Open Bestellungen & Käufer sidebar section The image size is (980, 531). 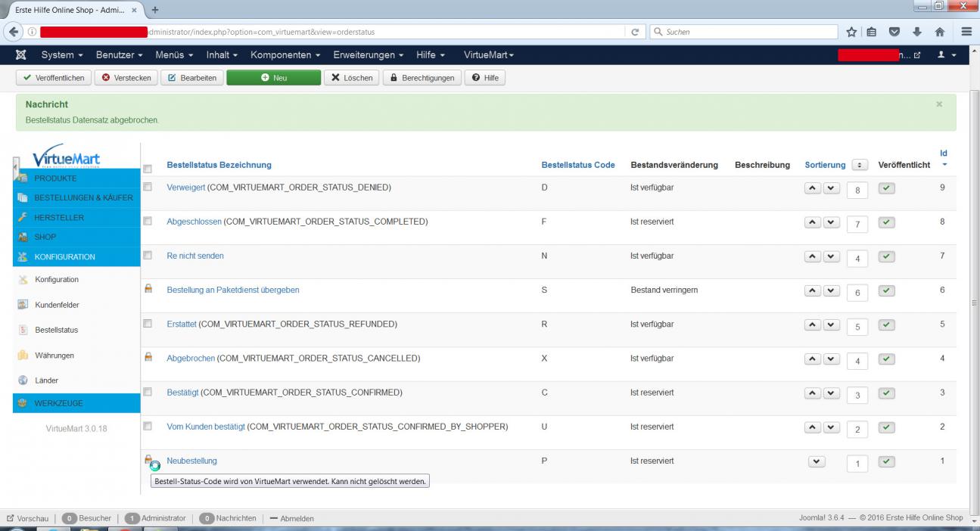(x=83, y=197)
